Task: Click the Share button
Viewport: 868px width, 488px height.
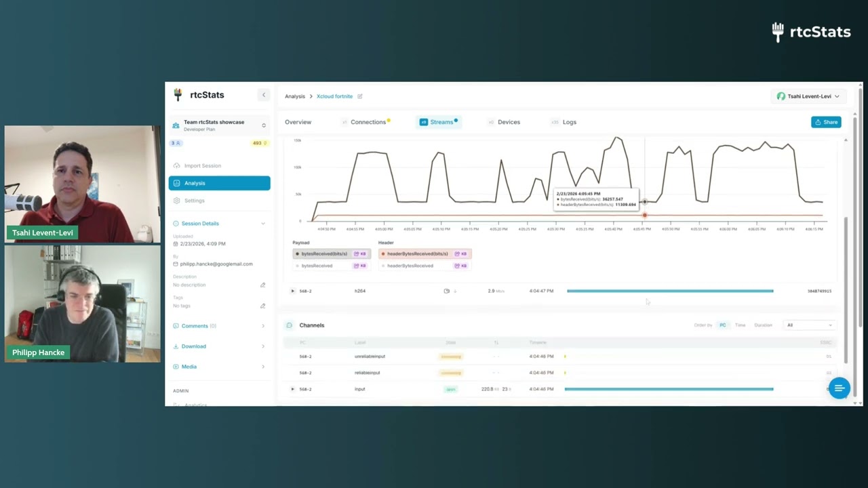Action: pyautogui.click(x=826, y=122)
